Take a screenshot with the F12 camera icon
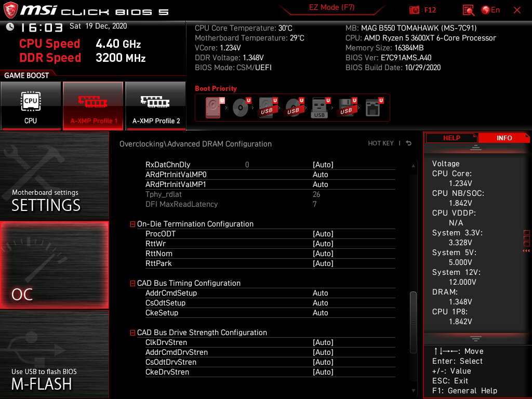Viewport: 532px width, 399px height. click(x=414, y=10)
